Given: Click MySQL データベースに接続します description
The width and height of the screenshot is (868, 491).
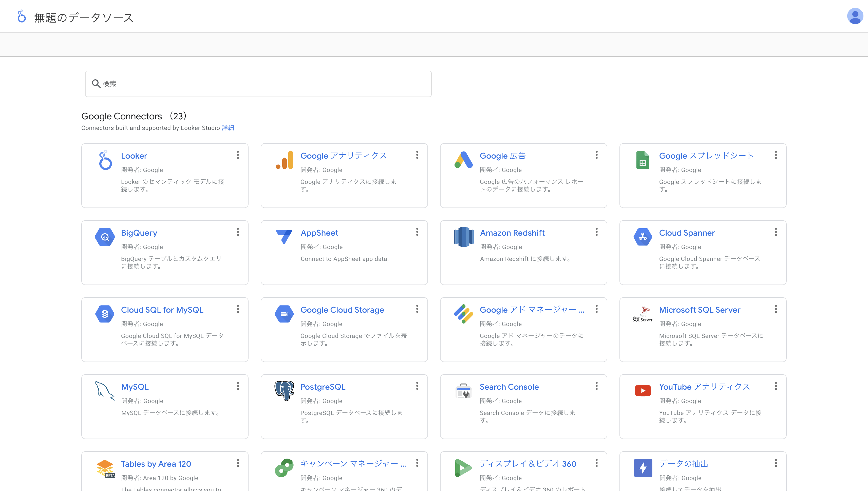Looking at the screenshot, I should click(x=171, y=413).
